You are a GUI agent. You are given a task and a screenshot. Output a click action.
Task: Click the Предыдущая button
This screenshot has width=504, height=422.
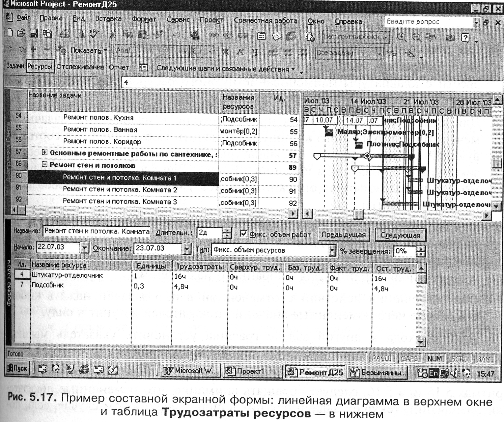point(344,235)
